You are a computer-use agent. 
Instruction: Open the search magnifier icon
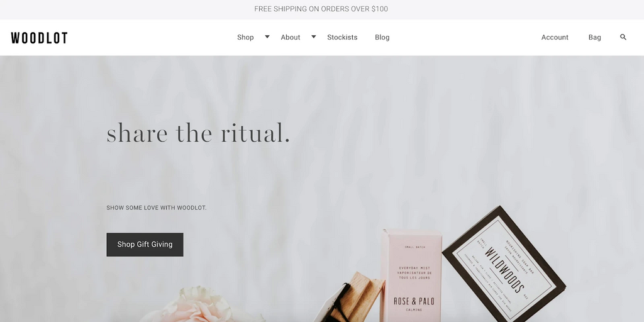(x=623, y=37)
